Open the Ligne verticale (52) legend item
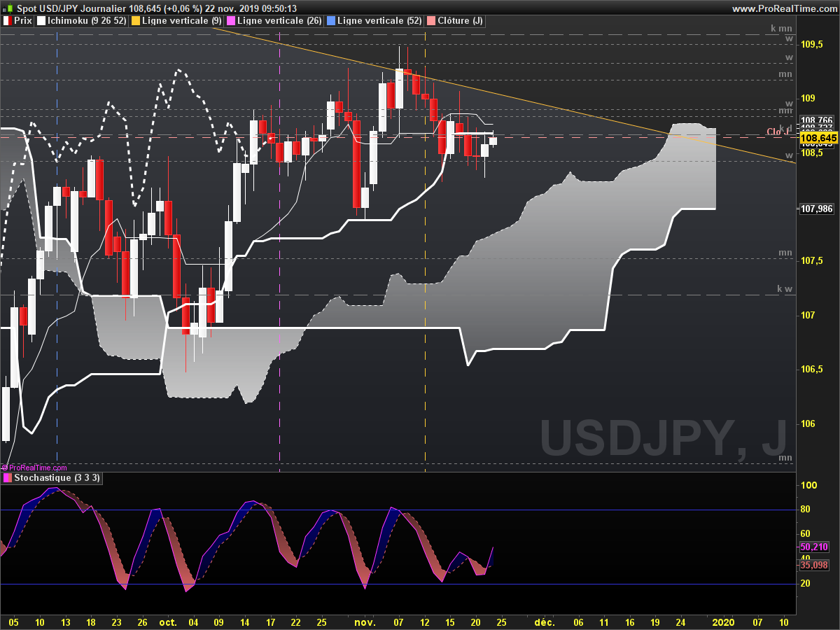This screenshot has width=840, height=630. (374, 21)
